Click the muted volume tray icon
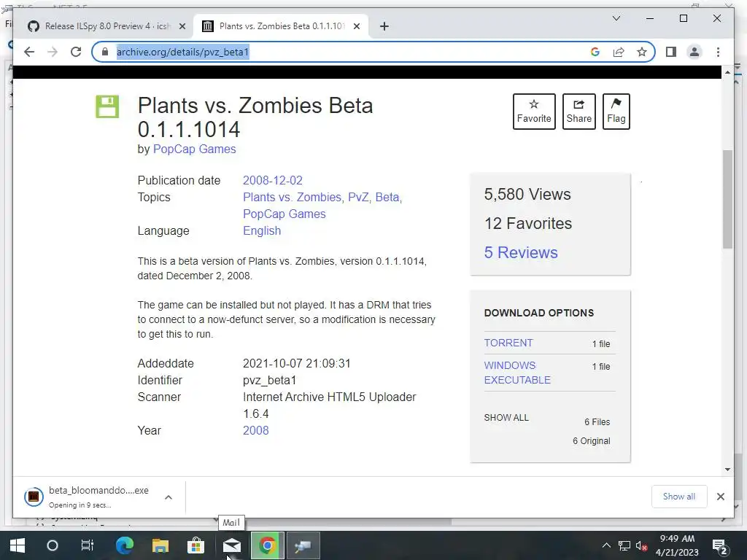The image size is (747, 560). tap(642, 546)
